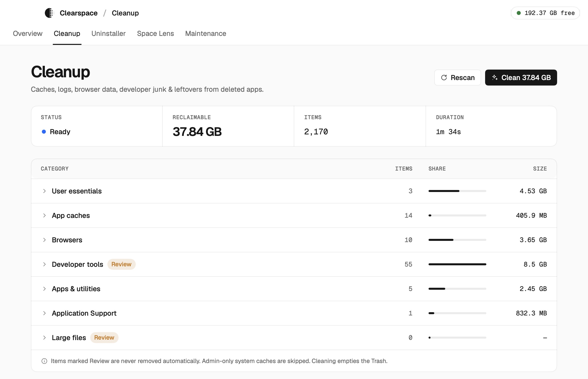The width and height of the screenshot is (588, 379).
Task: Expand Apps & utilities row
Action: (44, 289)
